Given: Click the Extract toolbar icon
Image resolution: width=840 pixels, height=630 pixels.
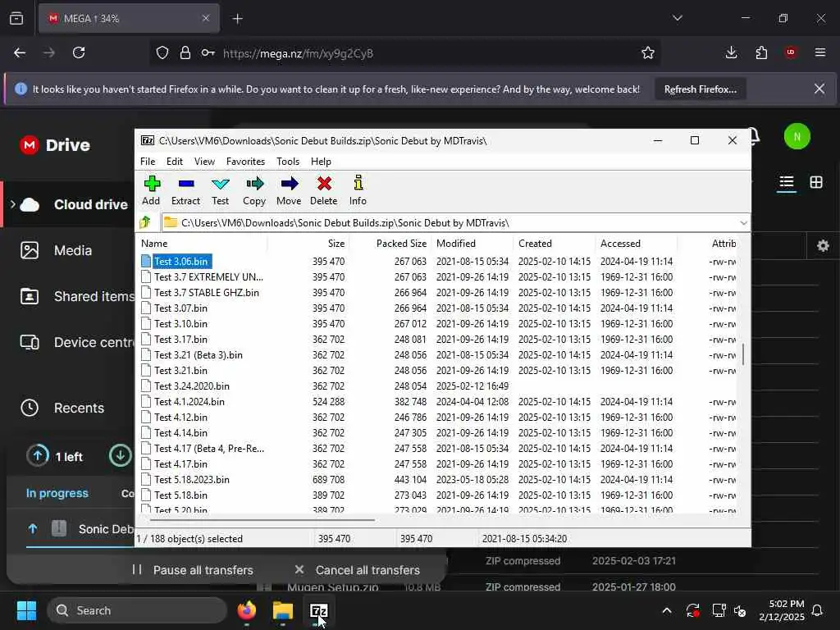Looking at the screenshot, I should pos(185,190).
